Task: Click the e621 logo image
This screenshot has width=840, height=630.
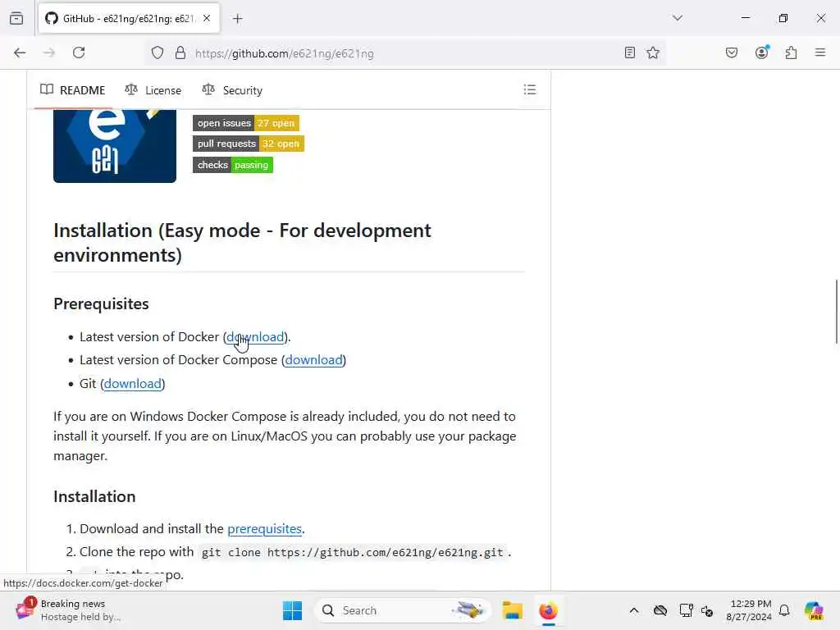Action: pos(115,146)
